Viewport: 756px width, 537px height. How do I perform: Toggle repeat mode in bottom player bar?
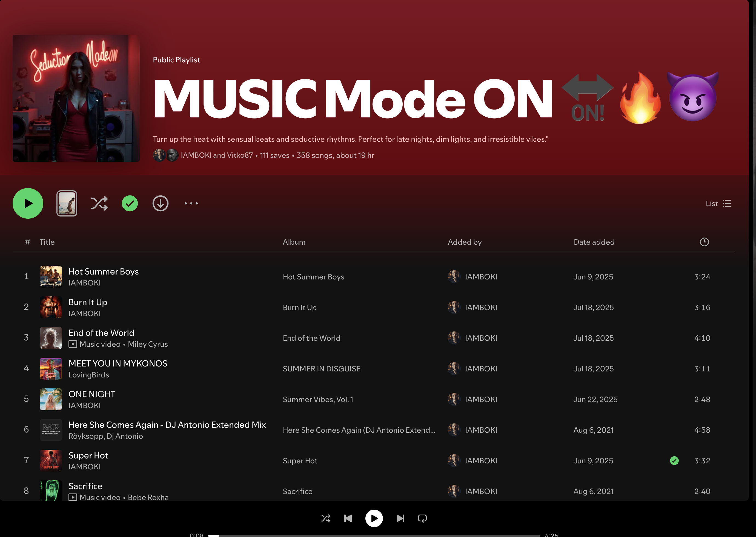(422, 518)
